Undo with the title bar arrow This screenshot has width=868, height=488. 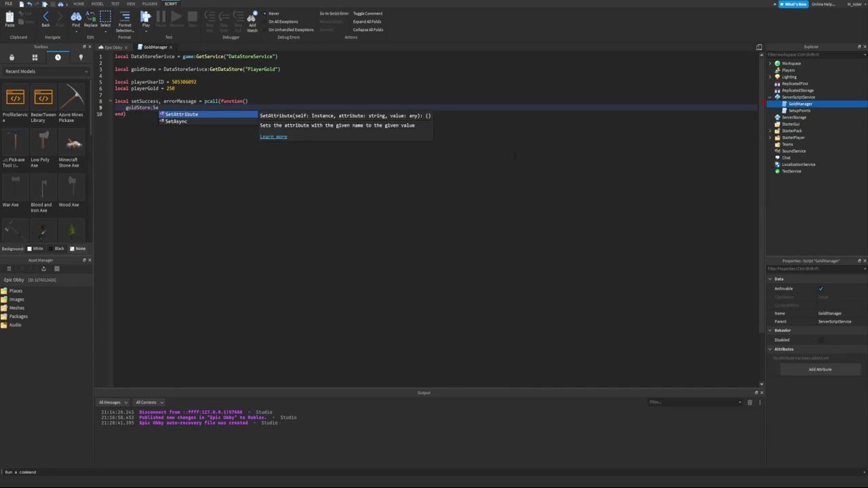[x=29, y=4]
